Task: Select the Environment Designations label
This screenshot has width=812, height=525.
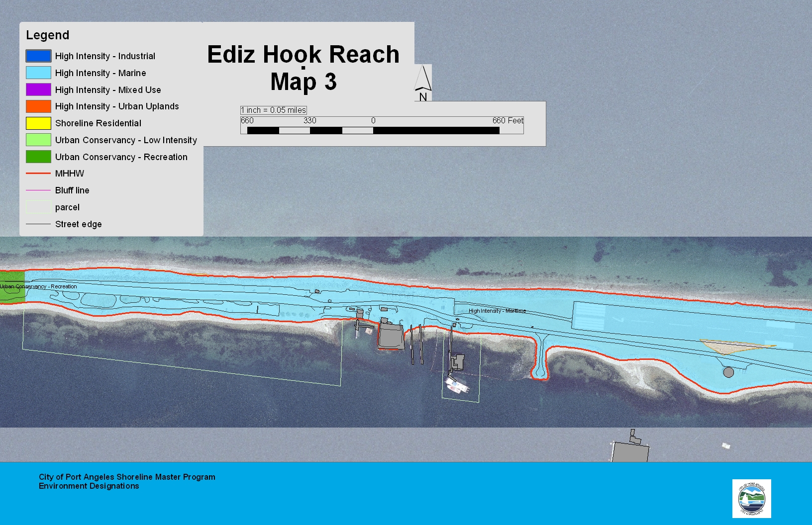Action: click(x=89, y=486)
